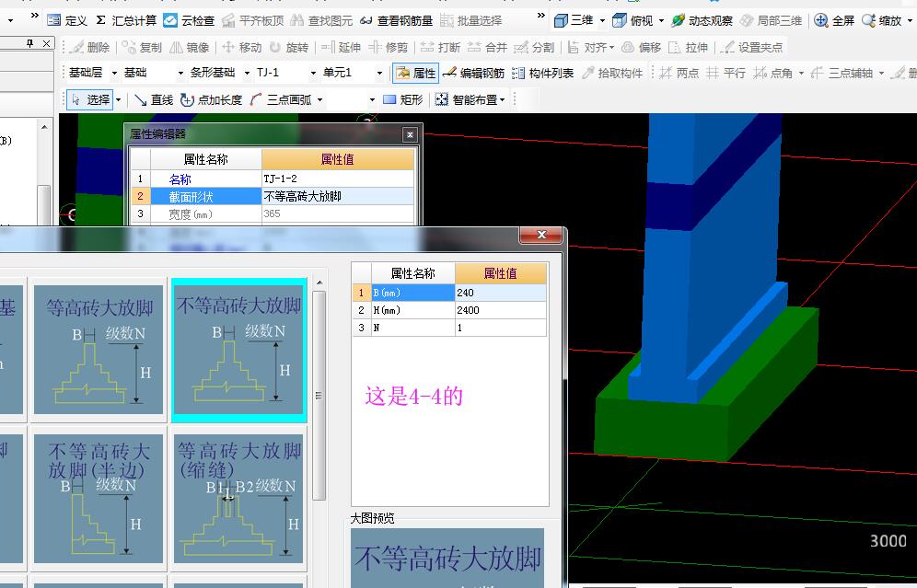Select 三点辅轴 three-point auxiliary axis
Viewport: 917px width, 588px height.
point(842,73)
